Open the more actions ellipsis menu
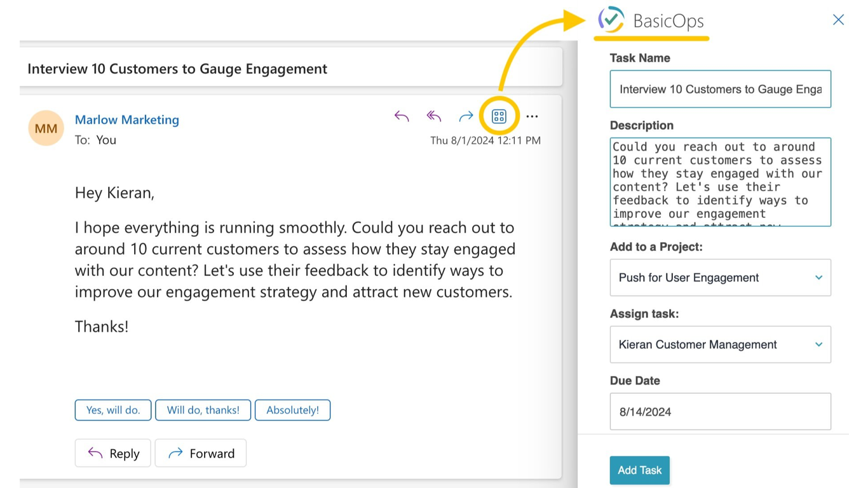 click(532, 116)
